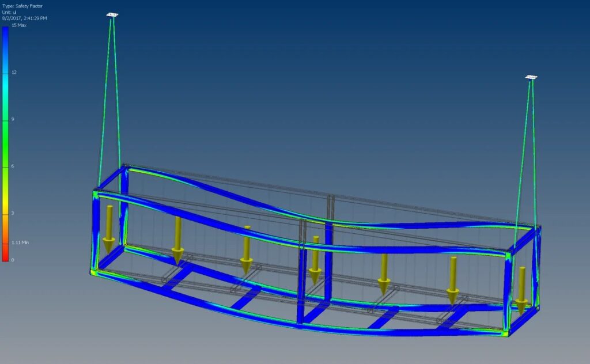
Task: Select the rightmost yellow load arrow
Action: [521, 291]
